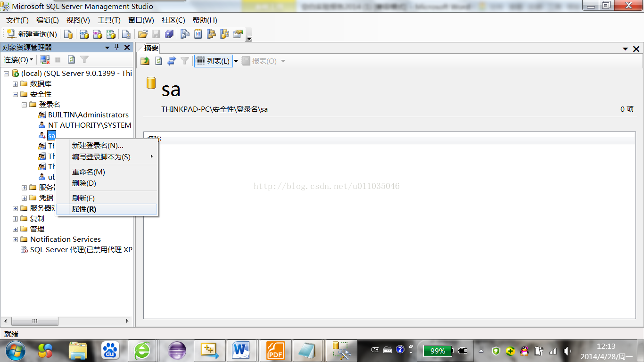
Task: Open the 帮助(H) menu
Action: (x=205, y=20)
